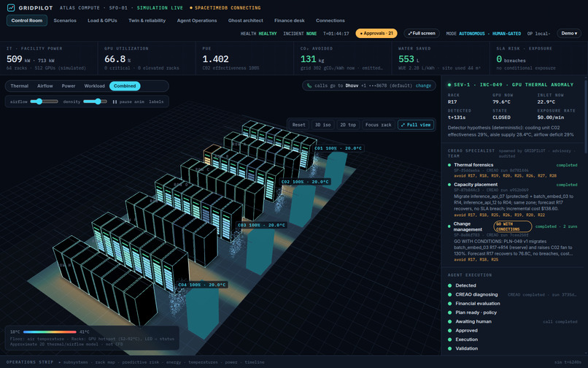Image resolution: width=588 pixels, height=368 pixels.
Task: Adjust the density slider
Action: [96, 101]
